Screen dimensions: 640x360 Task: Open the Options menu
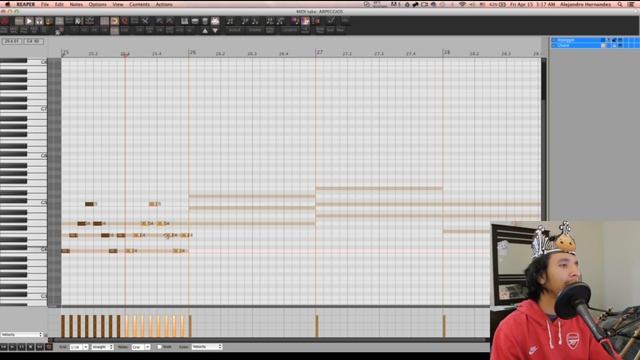98,4
